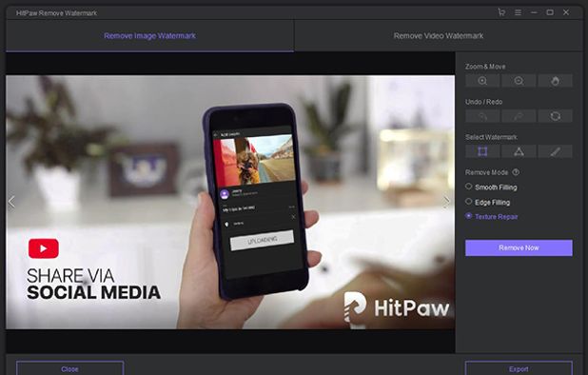Screen dimensions: 588x375
Task: Select the rectangle marquee selection tool
Action: [x=482, y=151]
